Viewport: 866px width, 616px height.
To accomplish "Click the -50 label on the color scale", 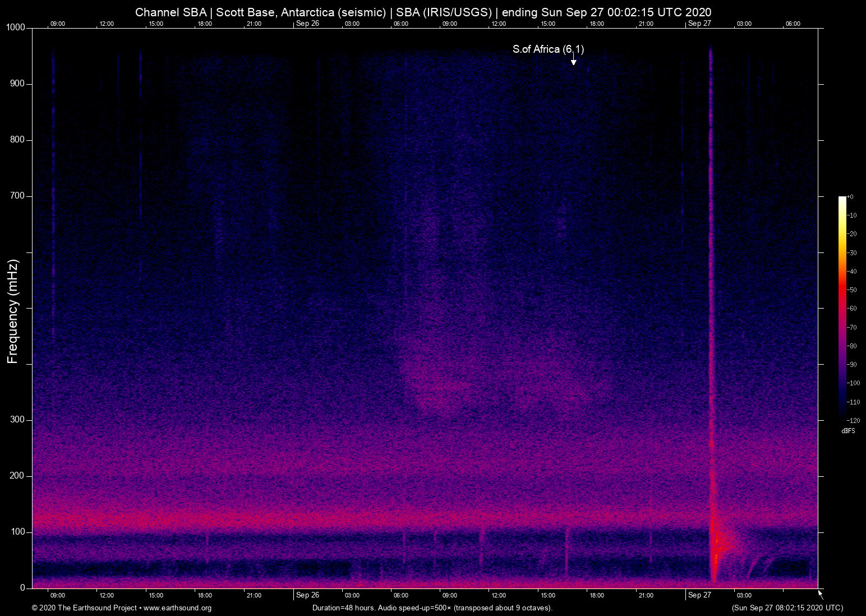I will (x=852, y=290).
